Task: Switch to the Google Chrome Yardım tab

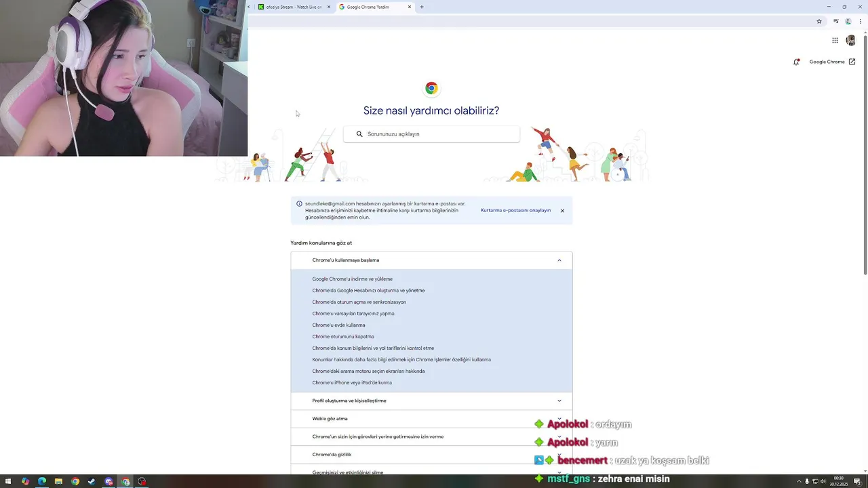Action: tap(375, 7)
